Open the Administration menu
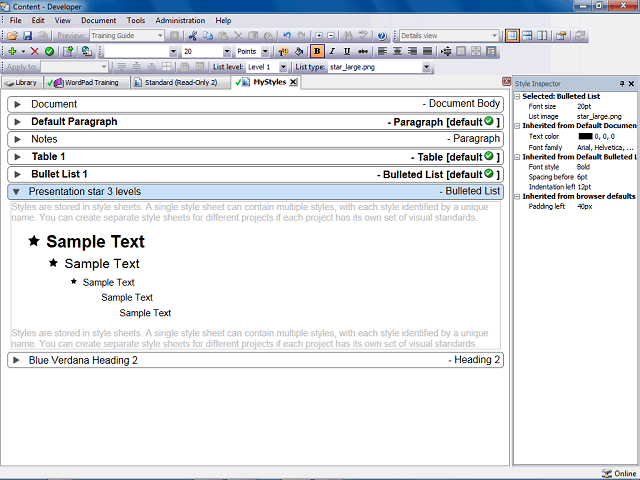The height and width of the screenshot is (480, 640). [180, 20]
